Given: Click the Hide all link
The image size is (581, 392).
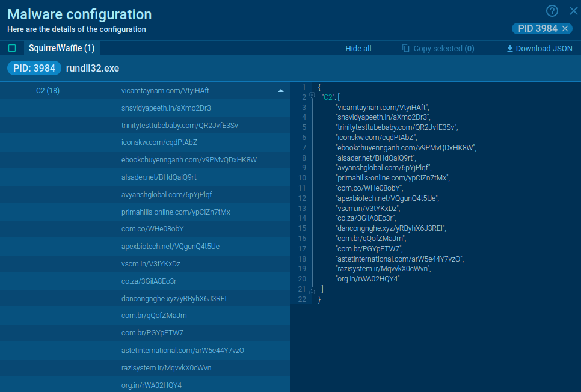Looking at the screenshot, I should coord(358,49).
